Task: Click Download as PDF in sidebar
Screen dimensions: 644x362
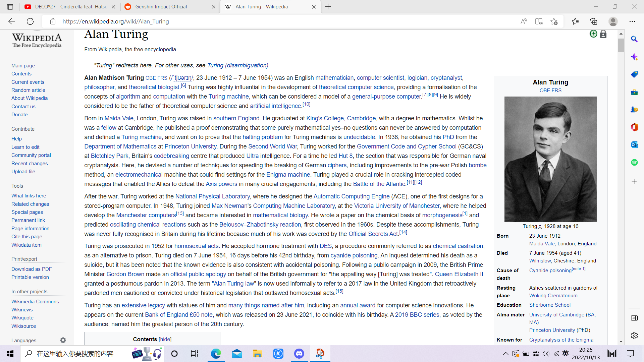Action: [x=32, y=269]
